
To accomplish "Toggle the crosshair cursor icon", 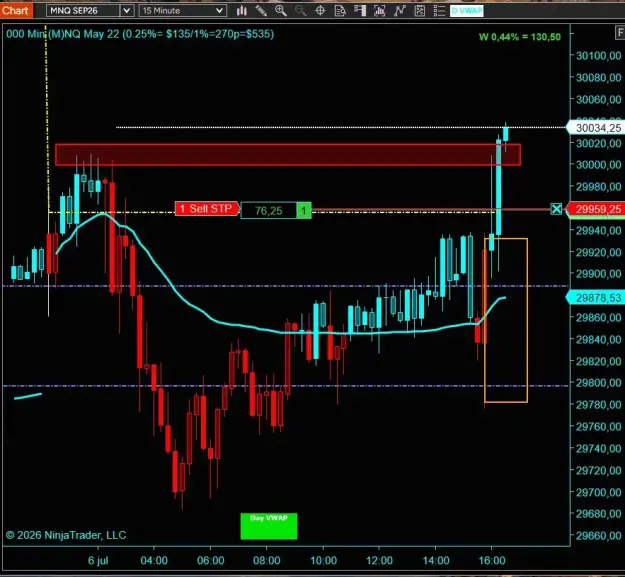I will click(x=320, y=11).
